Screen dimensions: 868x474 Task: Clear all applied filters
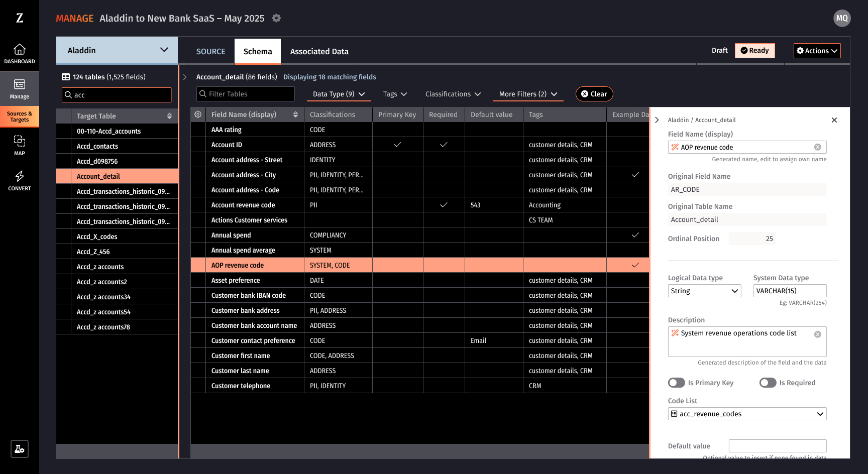click(594, 94)
